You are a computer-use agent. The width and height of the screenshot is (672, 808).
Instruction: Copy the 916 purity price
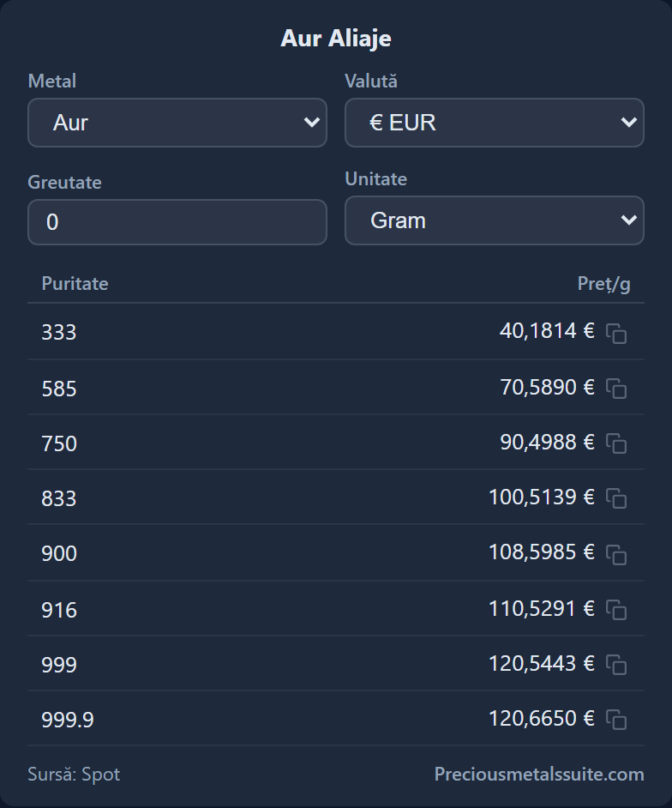(x=616, y=610)
